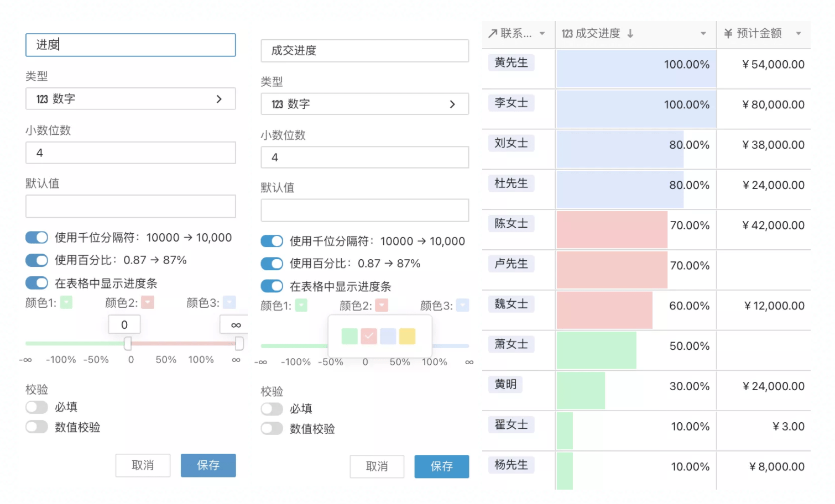The height and width of the screenshot is (504, 835).
Task: Click the 123 icon in 成交进度 column header
Action: point(567,34)
